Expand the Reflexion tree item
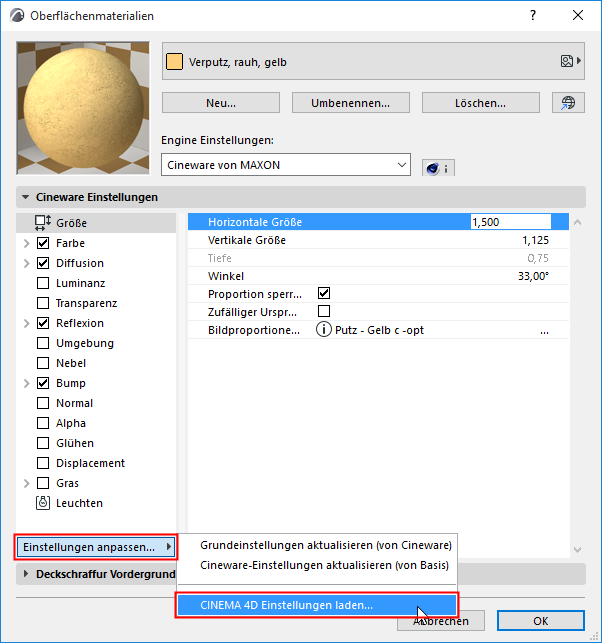 pos(27,323)
